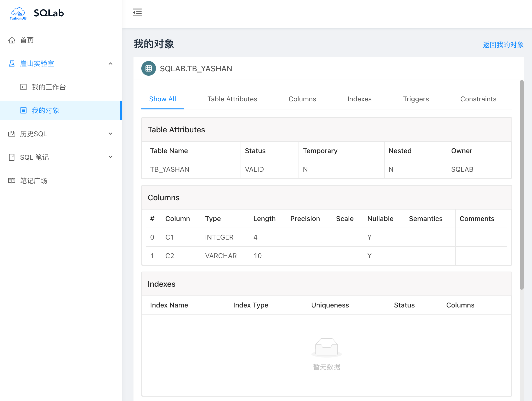Viewport: 532px width, 401px height.
Task: Collapse sidebar with the menu fold icon
Action: 137,12
